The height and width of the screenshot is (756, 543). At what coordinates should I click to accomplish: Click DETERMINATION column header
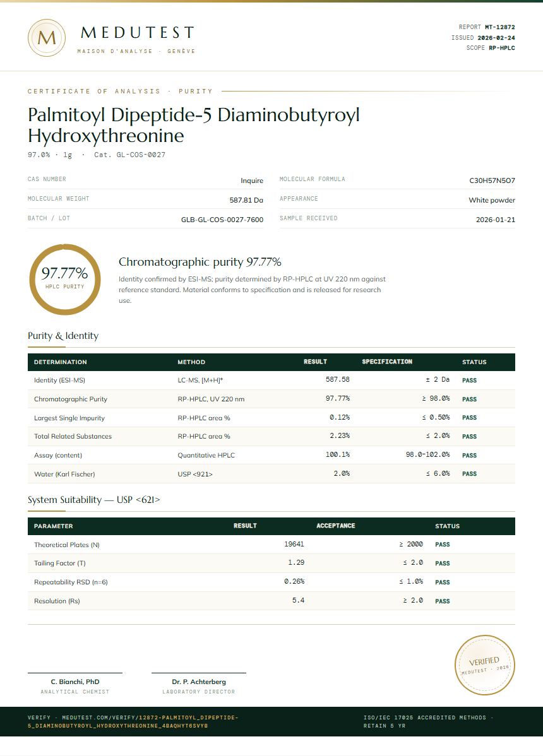coord(60,362)
